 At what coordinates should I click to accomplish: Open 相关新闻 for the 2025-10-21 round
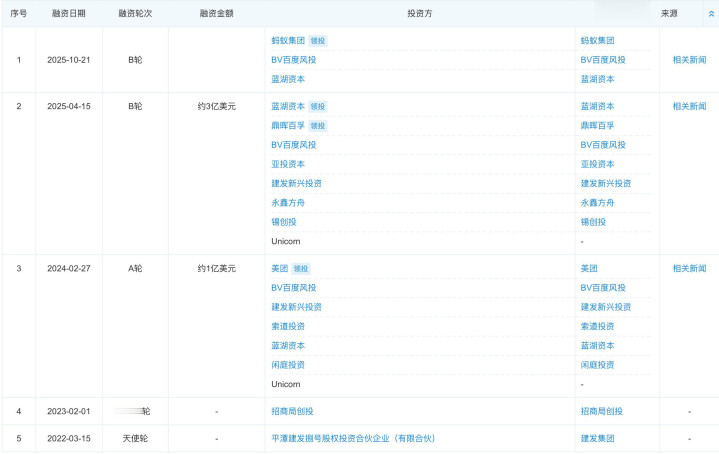point(689,60)
